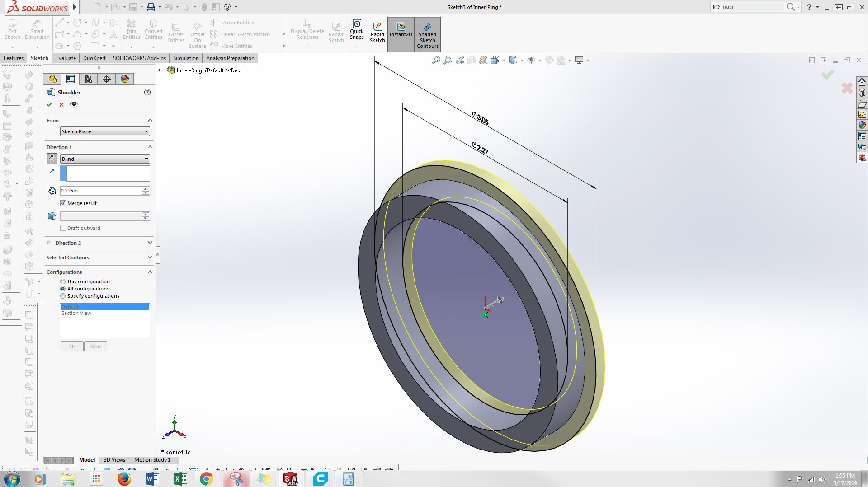This screenshot has height=487, width=868.
Task: Click the depth value field showing 0.125in
Action: pyautogui.click(x=101, y=191)
